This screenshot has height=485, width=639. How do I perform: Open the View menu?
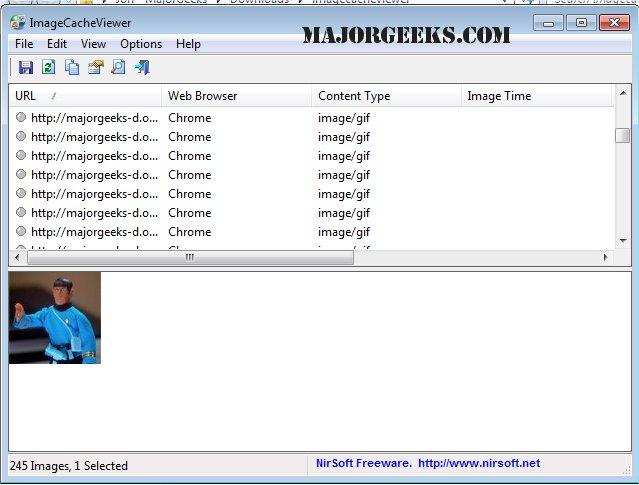click(x=93, y=44)
